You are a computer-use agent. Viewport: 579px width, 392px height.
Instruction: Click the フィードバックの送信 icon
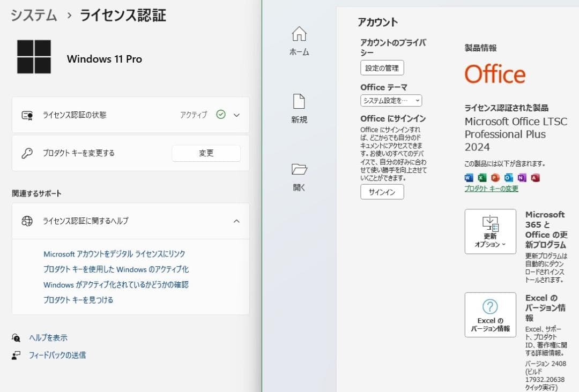pos(15,355)
